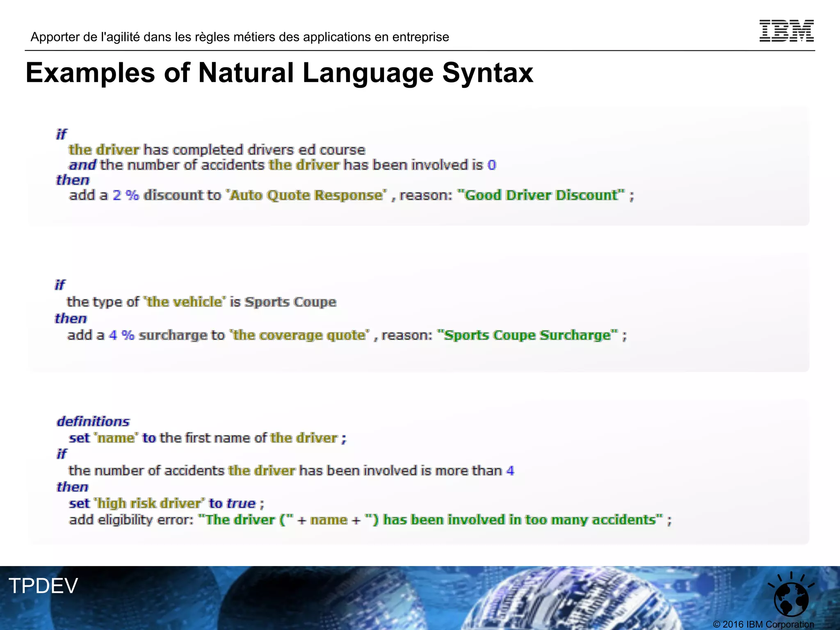
Task: Click the IBM logo in the header
Action: [786, 31]
